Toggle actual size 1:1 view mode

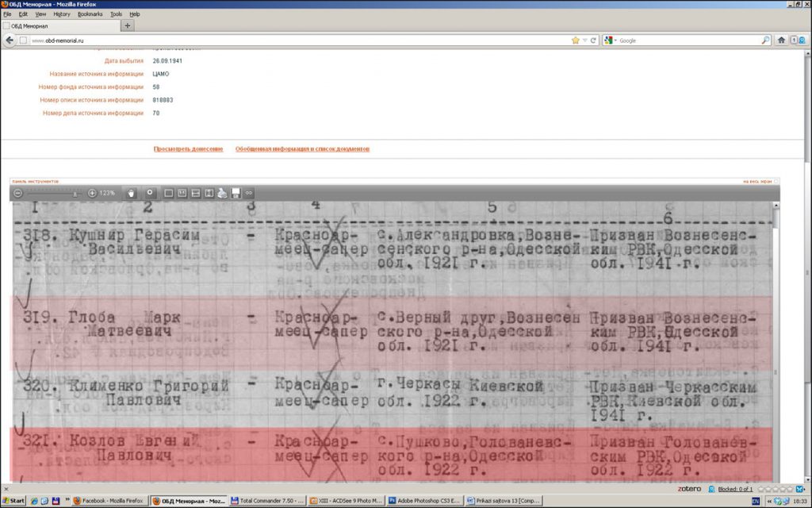(x=182, y=193)
